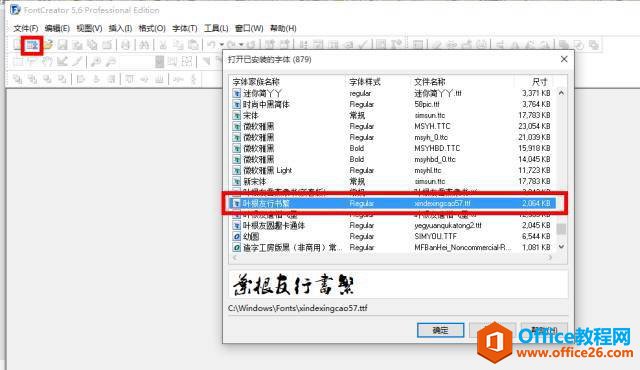Open the 文件(F) menu

(x=25, y=28)
